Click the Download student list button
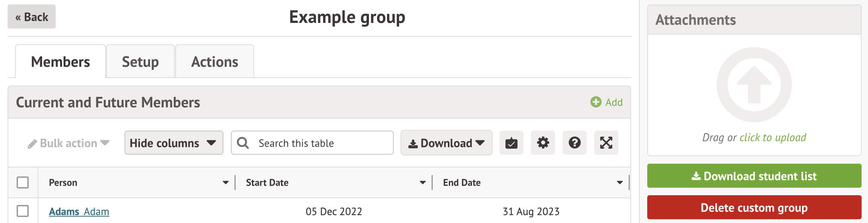Viewport: 868px width, 223px height. [x=754, y=176]
